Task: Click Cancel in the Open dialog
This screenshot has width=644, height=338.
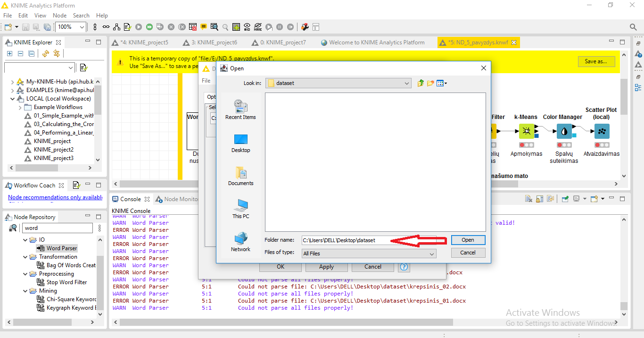Action: [468, 253]
